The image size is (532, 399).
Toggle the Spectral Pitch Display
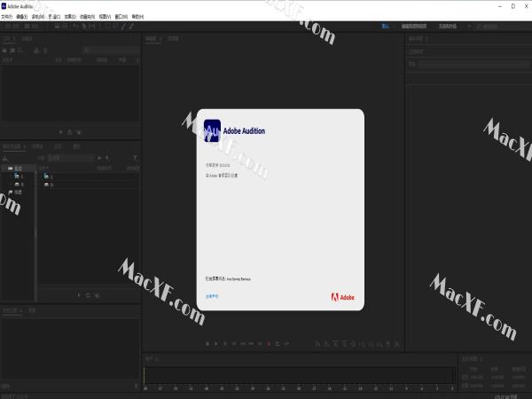pyautogui.click(x=65, y=26)
